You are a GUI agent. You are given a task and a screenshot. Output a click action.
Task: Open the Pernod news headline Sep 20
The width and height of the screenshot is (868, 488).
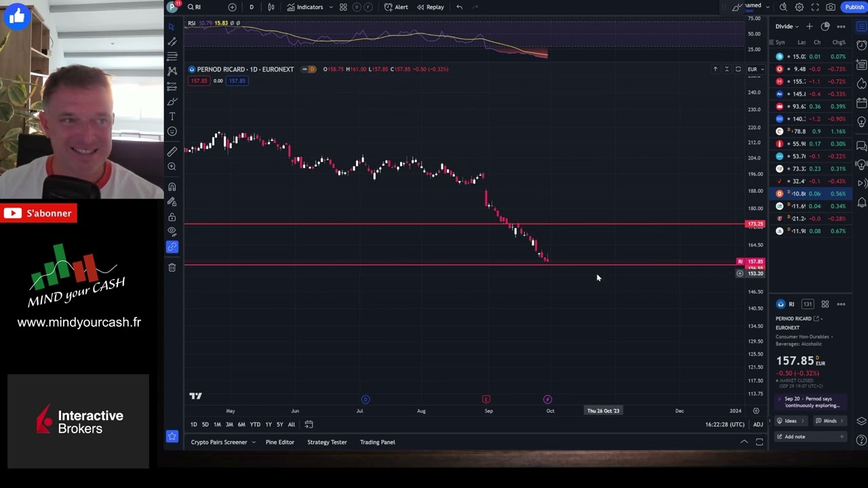[x=811, y=402]
